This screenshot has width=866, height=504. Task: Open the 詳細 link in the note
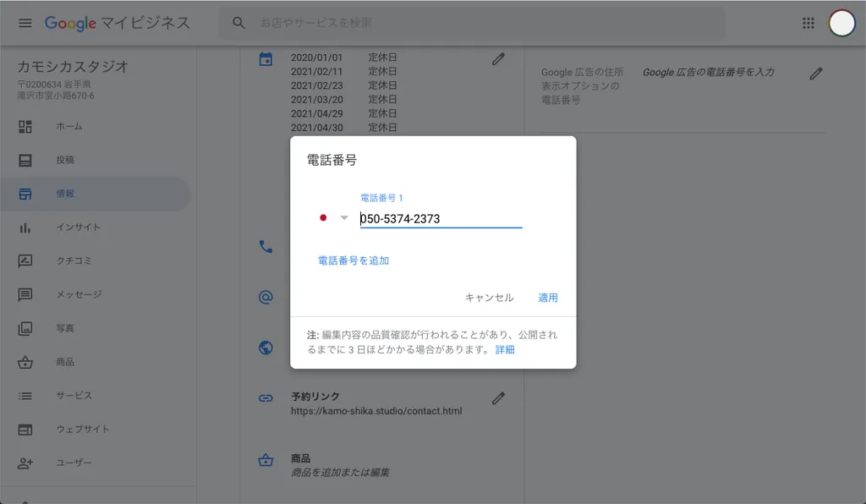pyautogui.click(x=505, y=349)
